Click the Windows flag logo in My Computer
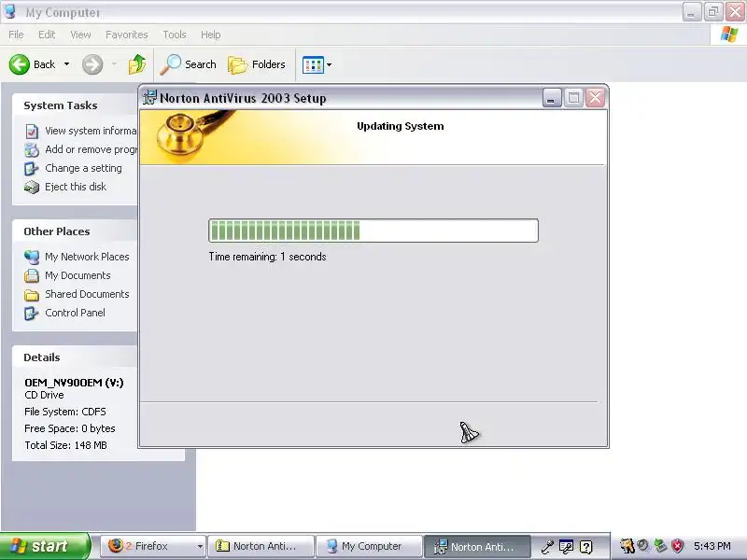The height and width of the screenshot is (560, 747). coord(729,35)
